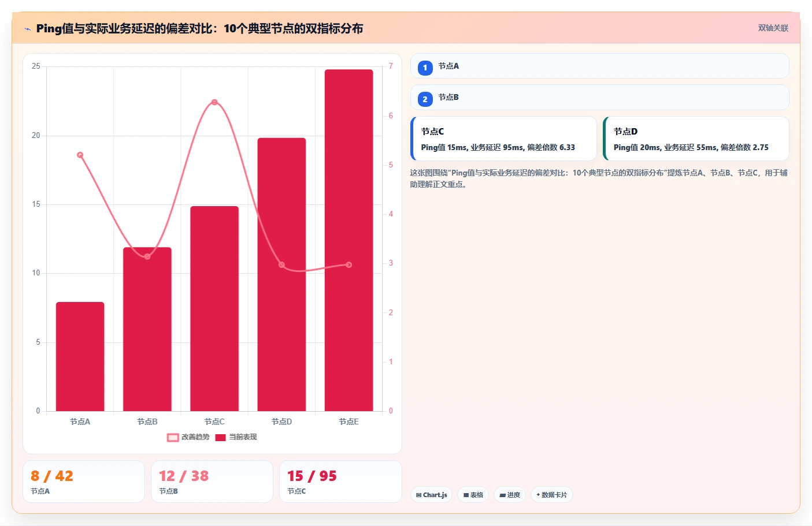Select the 15 / 95 节点C stat card
This screenshot has height=526, width=812.
[x=340, y=482]
